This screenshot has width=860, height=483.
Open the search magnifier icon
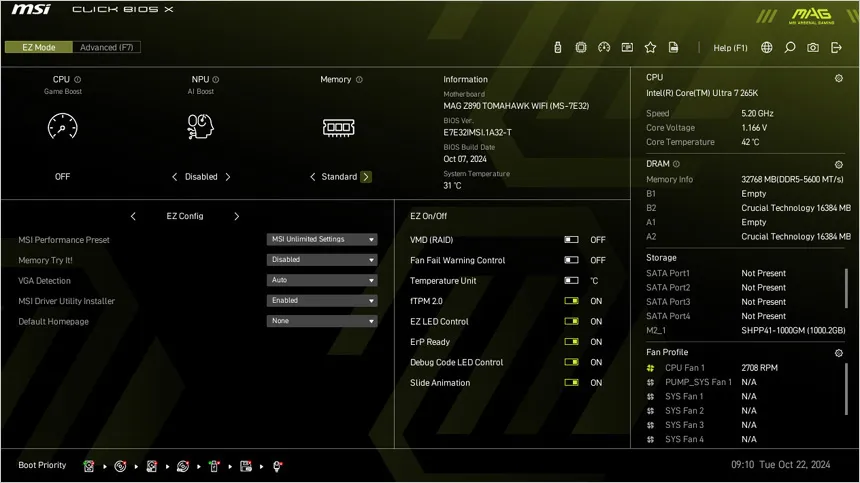point(790,48)
